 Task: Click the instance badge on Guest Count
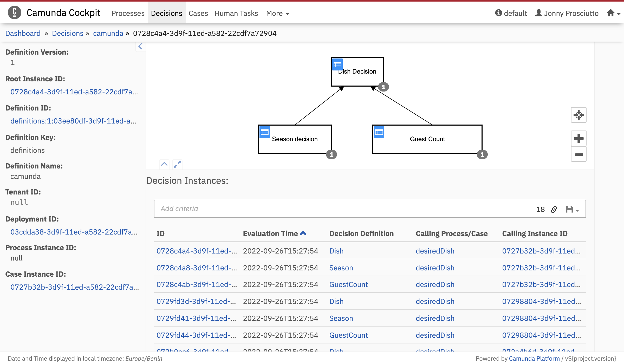coord(482,154)
